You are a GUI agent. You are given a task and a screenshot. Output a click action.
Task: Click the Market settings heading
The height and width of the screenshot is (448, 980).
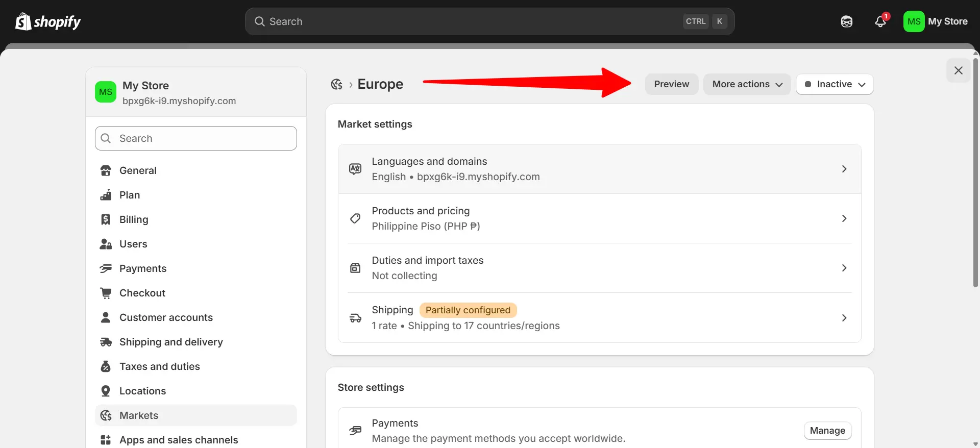375,124
